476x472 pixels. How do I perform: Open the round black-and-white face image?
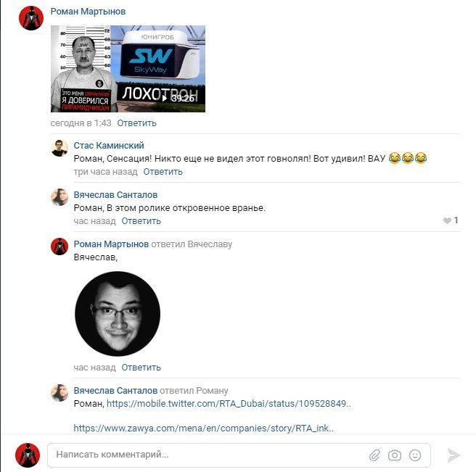[118, 314]
